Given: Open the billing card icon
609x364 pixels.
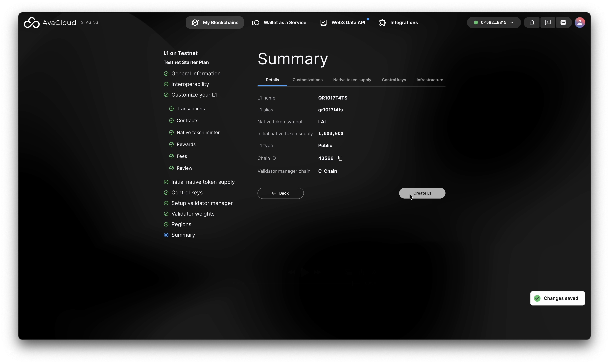Looking at the screenshot, I should pos(563,23).
